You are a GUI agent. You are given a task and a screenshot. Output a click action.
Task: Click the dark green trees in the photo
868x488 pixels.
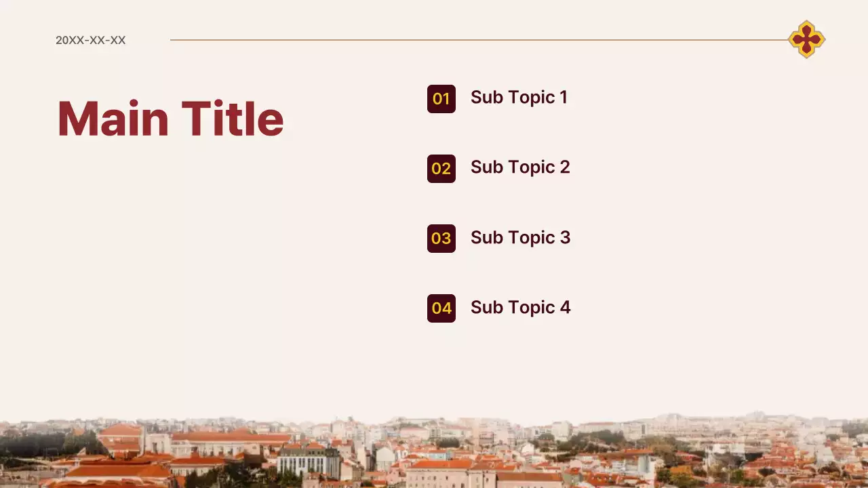point(41,445)
